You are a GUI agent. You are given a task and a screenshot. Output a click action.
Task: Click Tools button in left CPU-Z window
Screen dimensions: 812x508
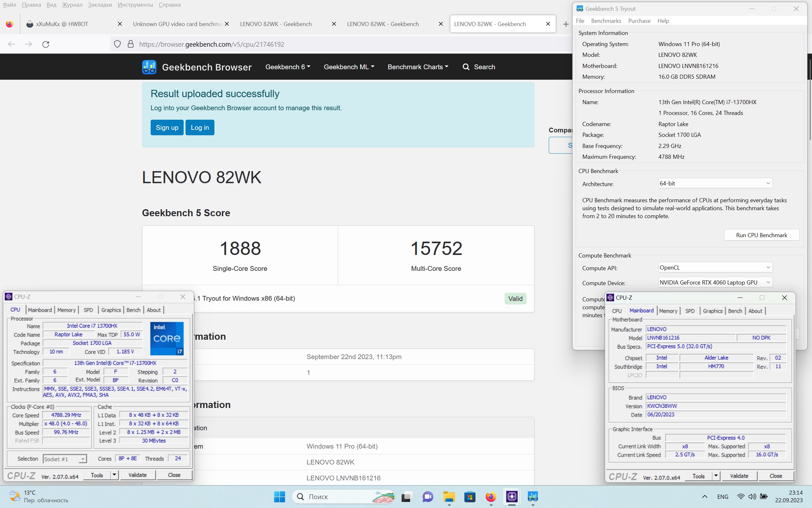click(x=97, y=475)
